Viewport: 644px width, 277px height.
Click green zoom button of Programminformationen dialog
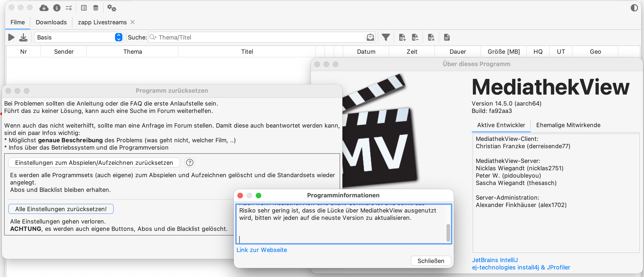pos(259,195)
